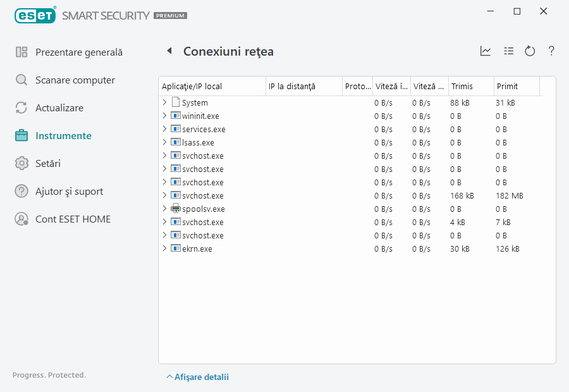Open Setări in the sidebar
This screenshot has height=392, width=569.
point(48,163)
